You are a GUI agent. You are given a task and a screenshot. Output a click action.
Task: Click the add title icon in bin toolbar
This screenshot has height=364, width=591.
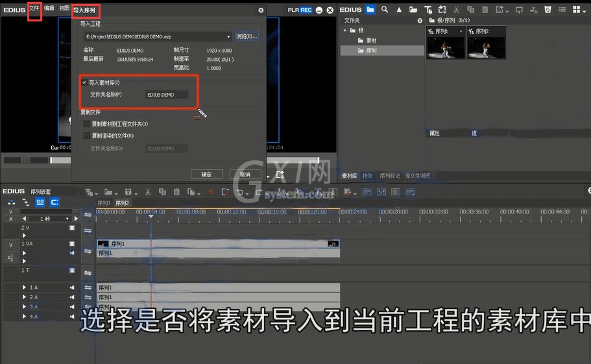pyautogui.click(x=428, y=10)
